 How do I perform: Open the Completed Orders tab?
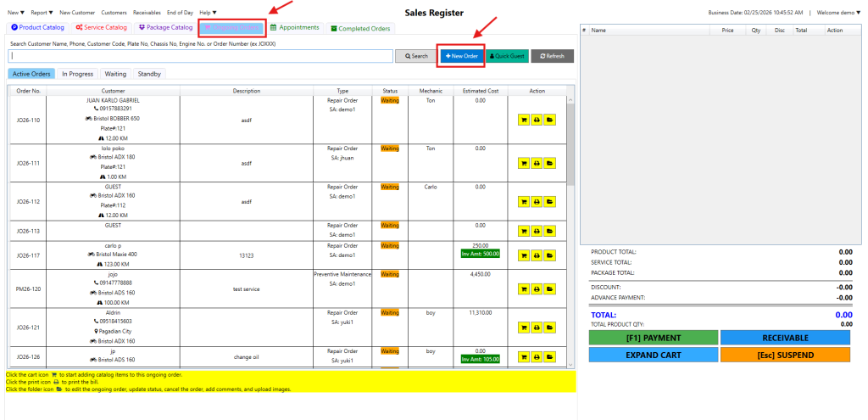(x=359, y=28)
